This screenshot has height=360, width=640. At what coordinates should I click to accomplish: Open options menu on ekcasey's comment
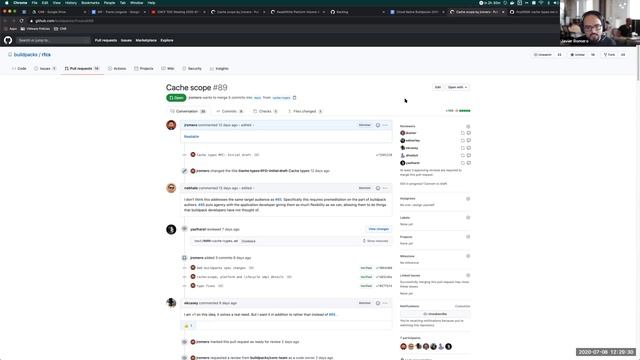pos(385,303)
